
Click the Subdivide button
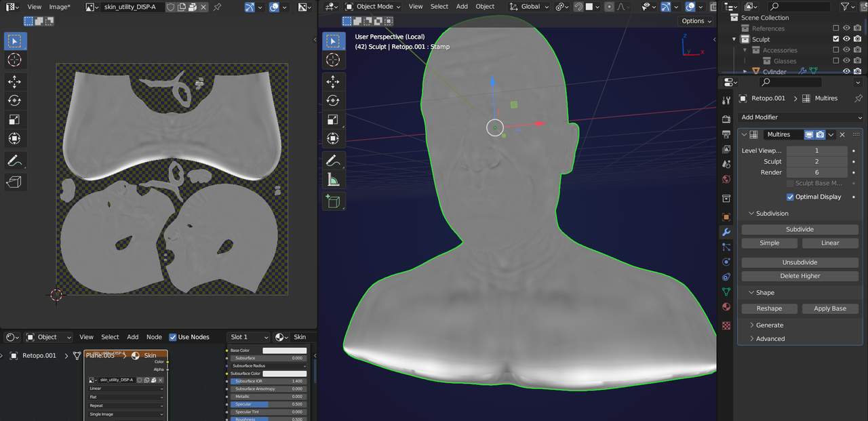point(800,229)
